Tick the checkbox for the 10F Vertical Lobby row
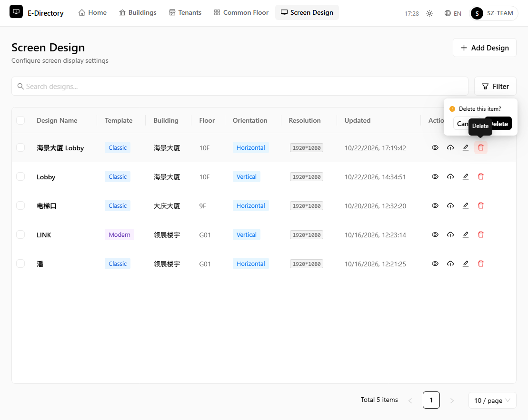The height and width of the screenshot is (420, 528). pos(20,176)
